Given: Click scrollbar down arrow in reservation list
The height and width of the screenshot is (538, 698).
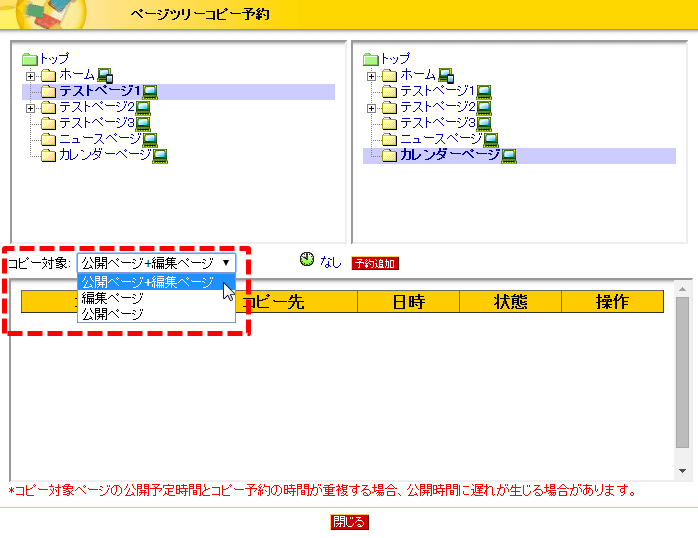Looking at the screenshot, I should [x=682, y=471].
